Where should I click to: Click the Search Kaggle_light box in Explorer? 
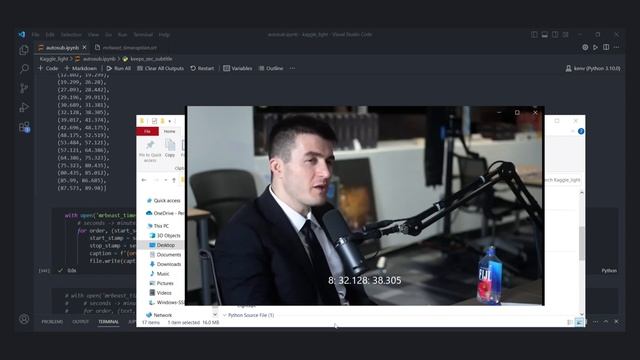pos(562,180)
